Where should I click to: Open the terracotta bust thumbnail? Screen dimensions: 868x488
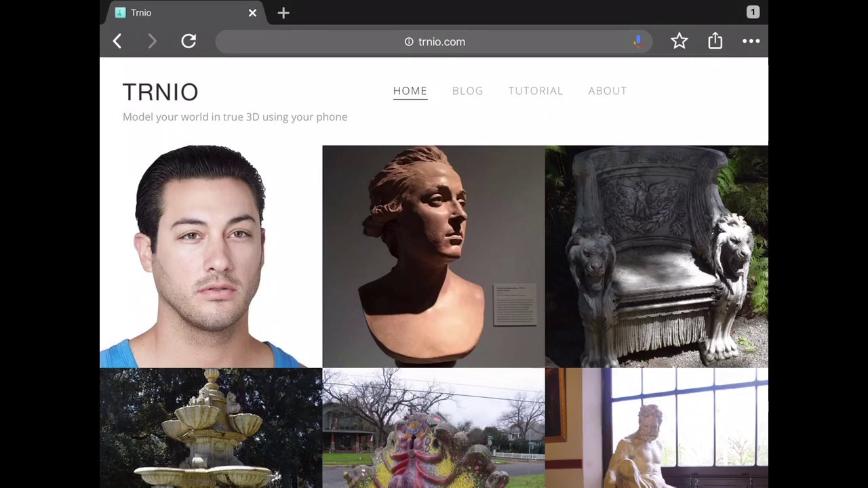click(x=433, y=256)
